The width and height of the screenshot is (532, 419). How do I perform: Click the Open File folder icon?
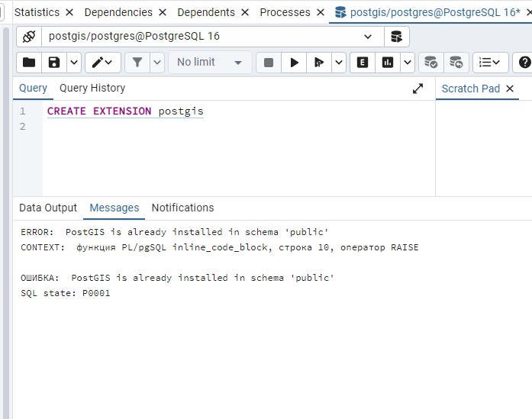[29, 63]
